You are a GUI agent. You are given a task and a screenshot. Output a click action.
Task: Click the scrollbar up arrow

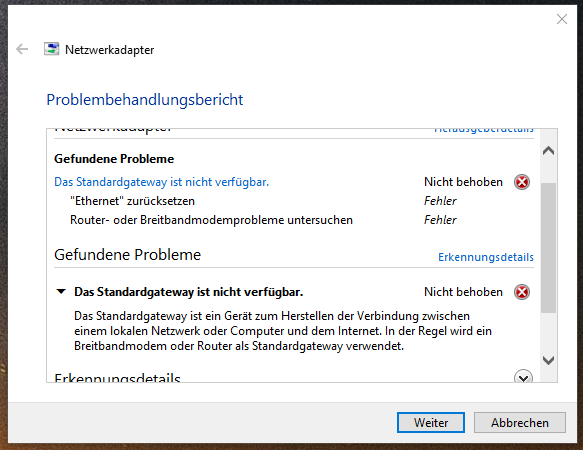[x=548, y=151]
